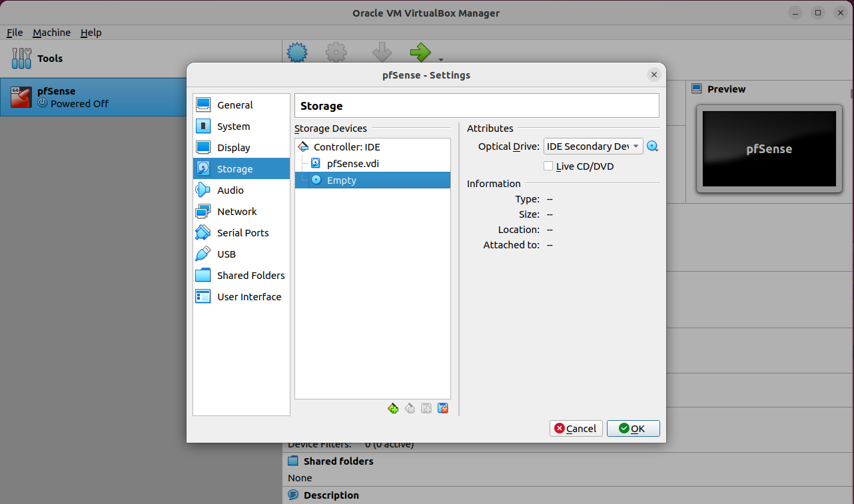The image size is (854, 504).
Task: Close the pfSense Settings dialog
Action: point(654,75)
